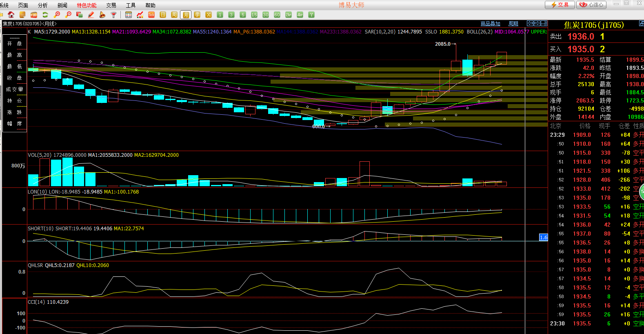Select the 5-minute period button
This screenshot has width=644, height=334.
coord(243,15)
